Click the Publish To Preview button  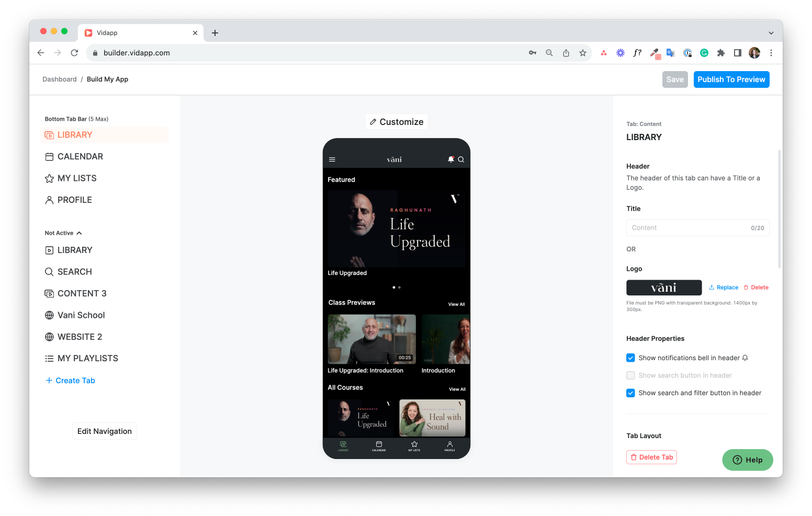click(731, 79)
